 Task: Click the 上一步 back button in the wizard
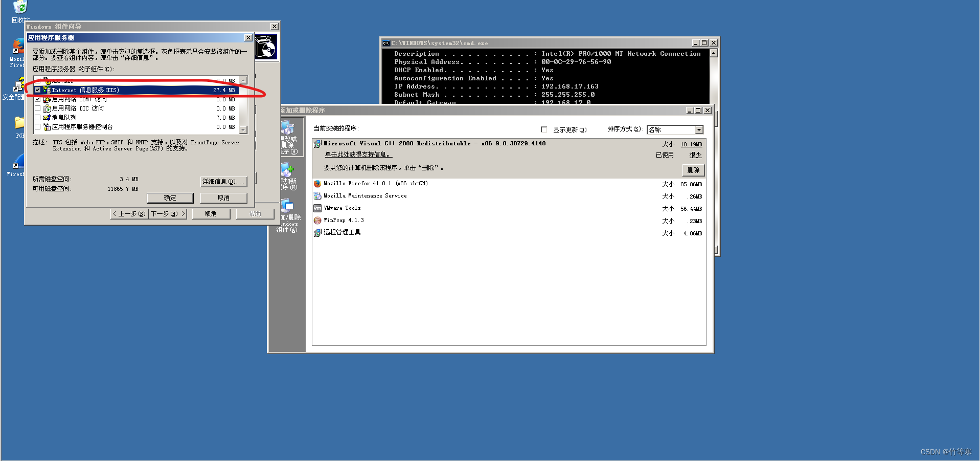click(129, 214)
